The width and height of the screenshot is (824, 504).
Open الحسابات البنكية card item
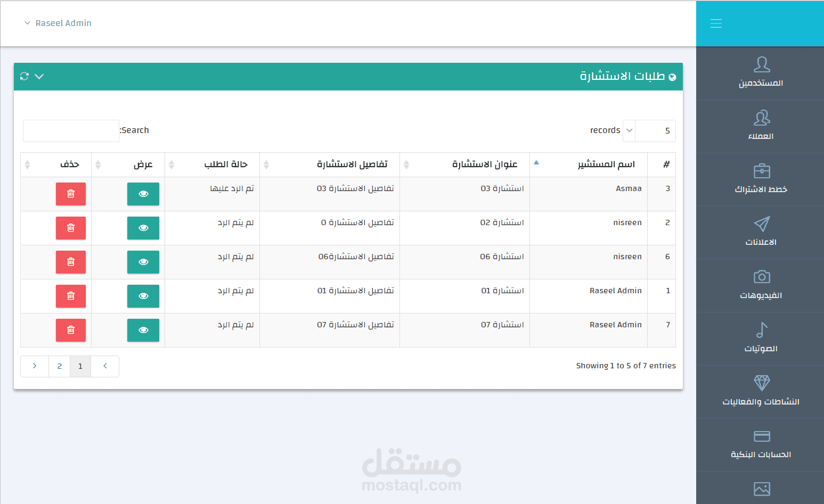click(x=761, y=444)
